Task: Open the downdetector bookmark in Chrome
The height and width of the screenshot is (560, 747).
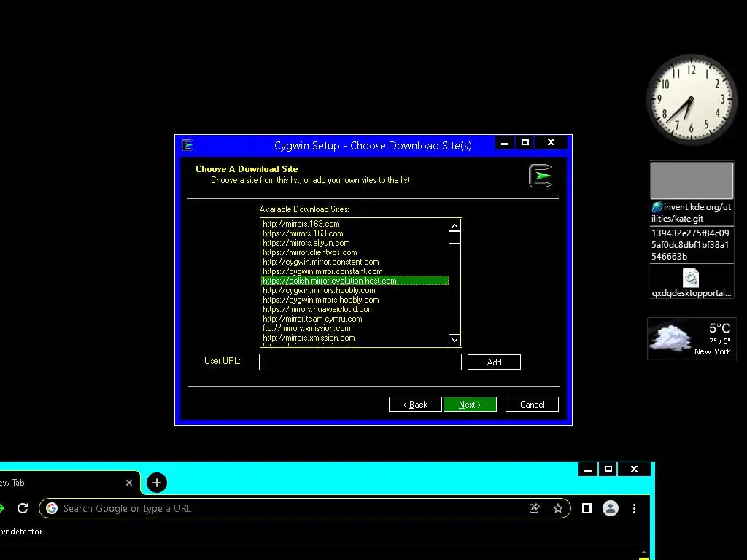Action: pos(21,532)
